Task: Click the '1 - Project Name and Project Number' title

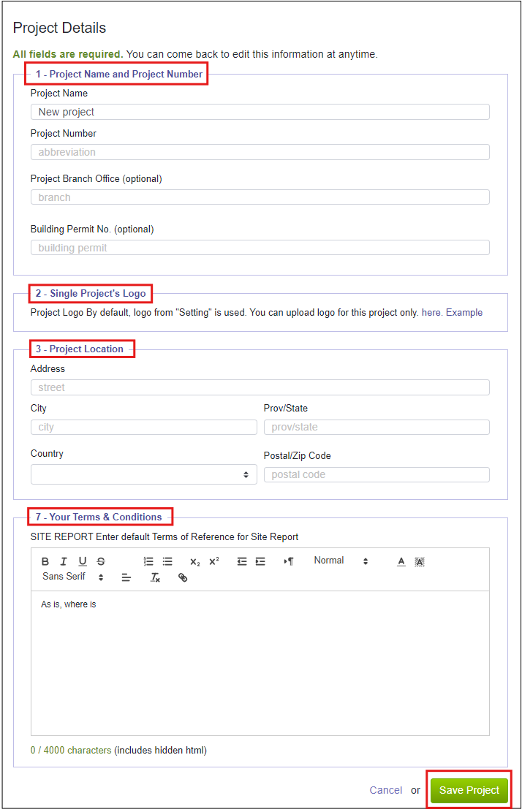Action: click(x=119, y=74)
